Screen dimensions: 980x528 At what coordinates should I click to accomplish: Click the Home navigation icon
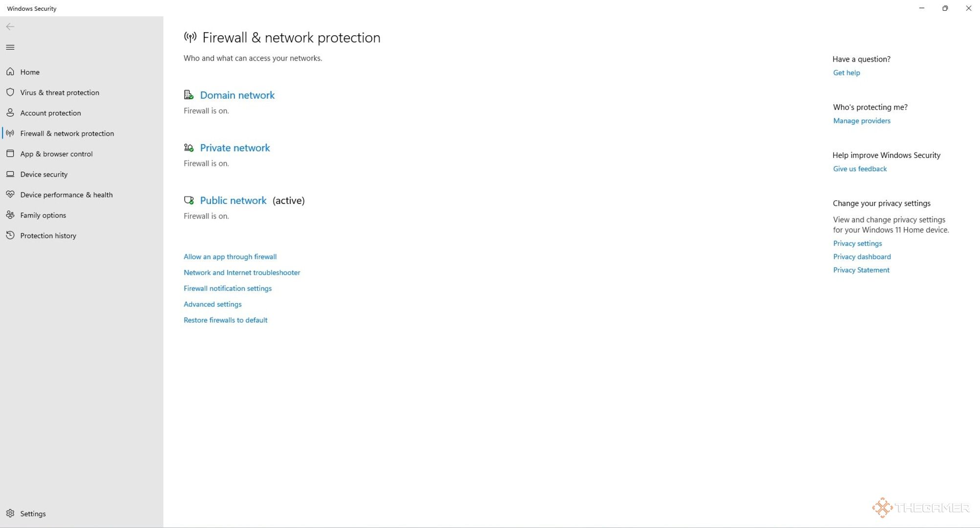point(11,71)
